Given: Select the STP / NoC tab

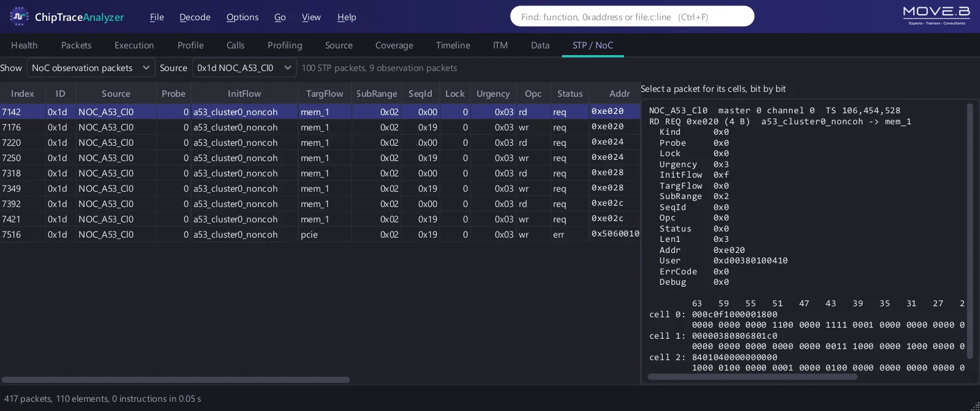Looking at the screenshot, I should point(593,45).
